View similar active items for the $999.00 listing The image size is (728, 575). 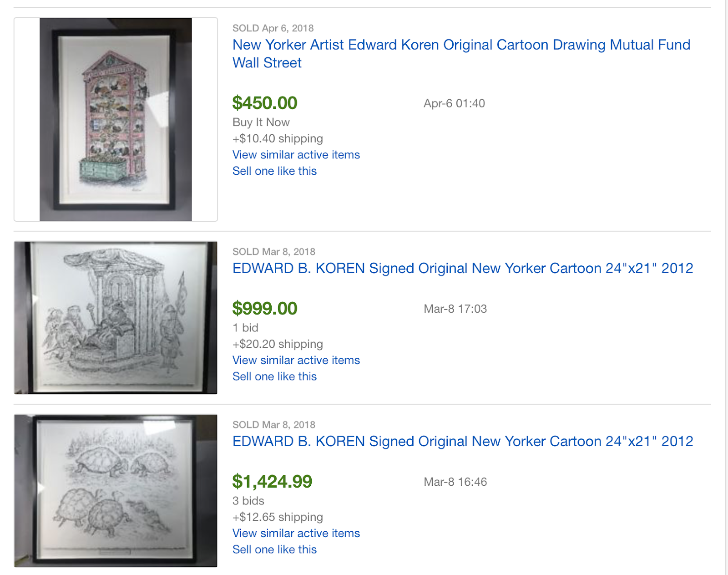pyautogui.click(x=296, y=360)
